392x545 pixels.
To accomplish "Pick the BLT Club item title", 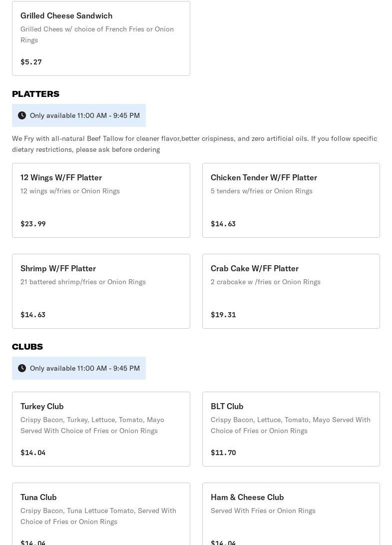I will click(227, 406).
